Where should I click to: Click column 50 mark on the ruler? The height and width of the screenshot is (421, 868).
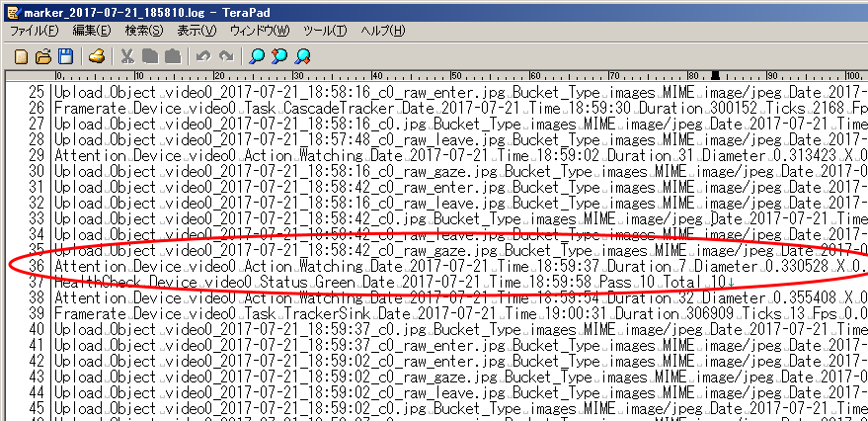coord(455,76)
